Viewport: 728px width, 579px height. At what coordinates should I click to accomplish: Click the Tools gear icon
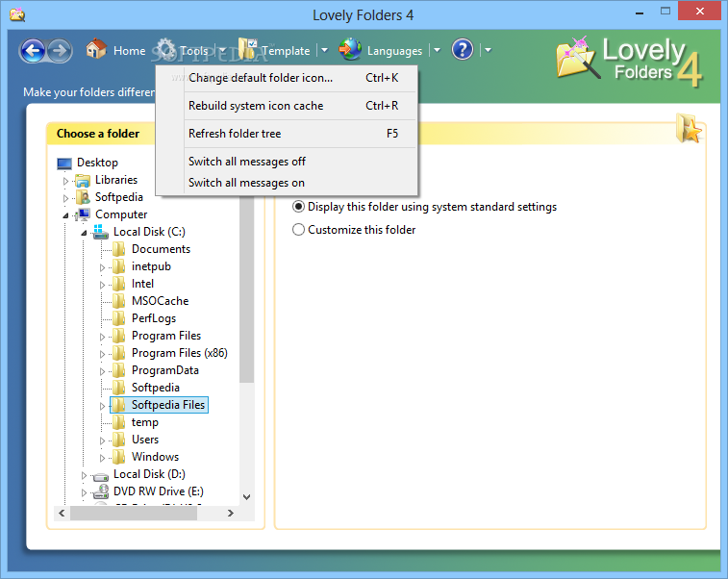point(164,49)
